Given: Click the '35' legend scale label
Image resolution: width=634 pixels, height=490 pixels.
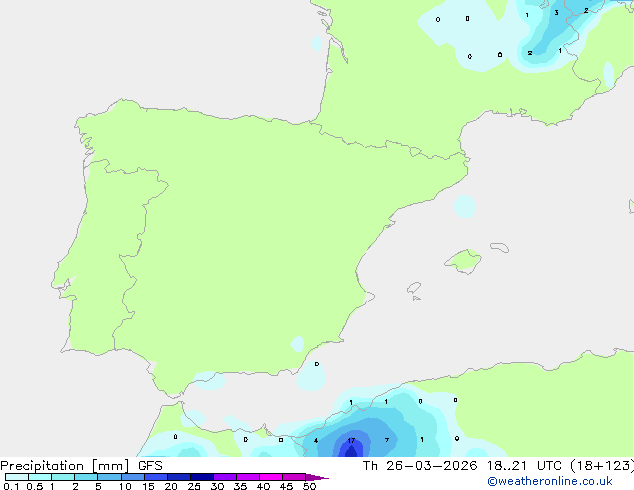Looking at the screenshot, I should (240, 486).
